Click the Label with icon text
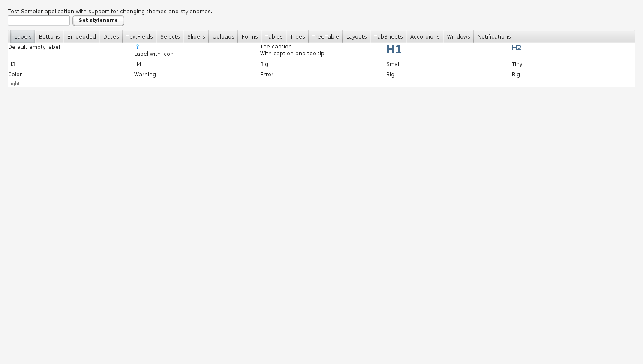 pyautogui.click(x=153, y=54)
